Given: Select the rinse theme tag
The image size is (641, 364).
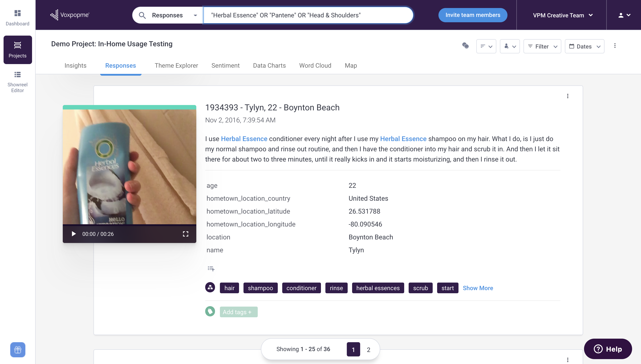Looking at the screenshot, I should (336, 288).
